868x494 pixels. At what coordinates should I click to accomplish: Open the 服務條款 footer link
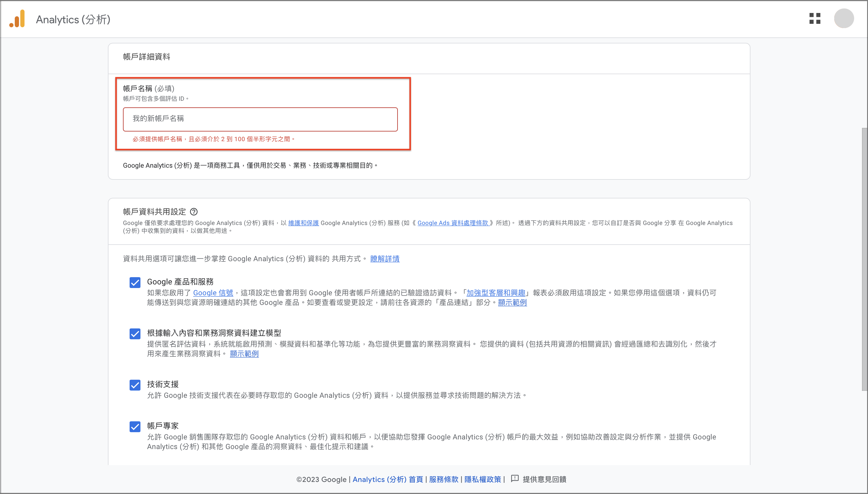pyautogui.click(x=444, y=480)
